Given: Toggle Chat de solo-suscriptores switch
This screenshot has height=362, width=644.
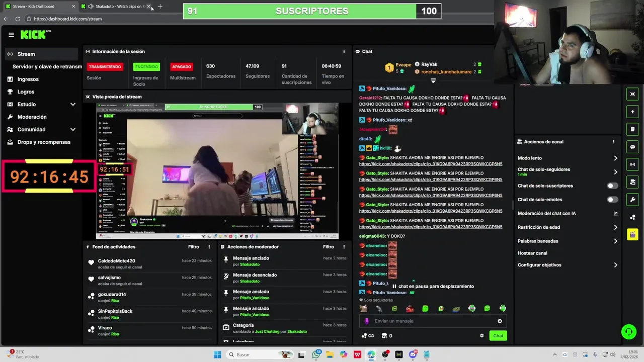Looking at the screenshot, I should click(x=612, y=186).
